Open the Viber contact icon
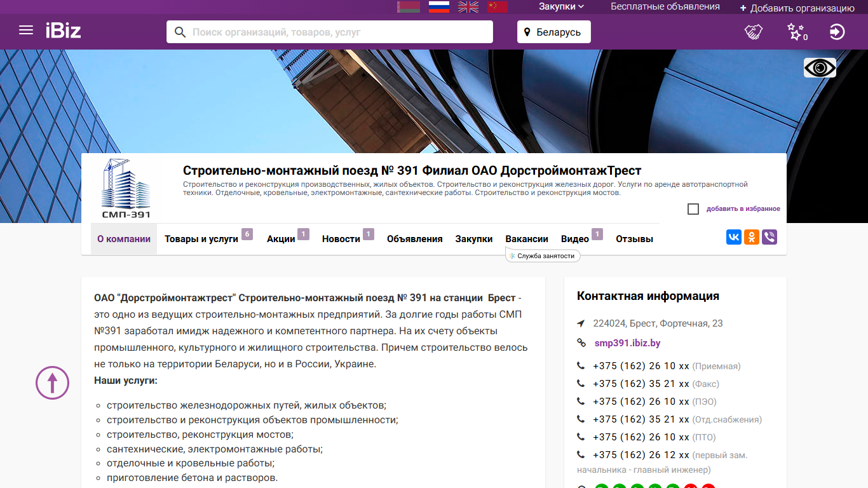868x488 pixels. [770, 237]
